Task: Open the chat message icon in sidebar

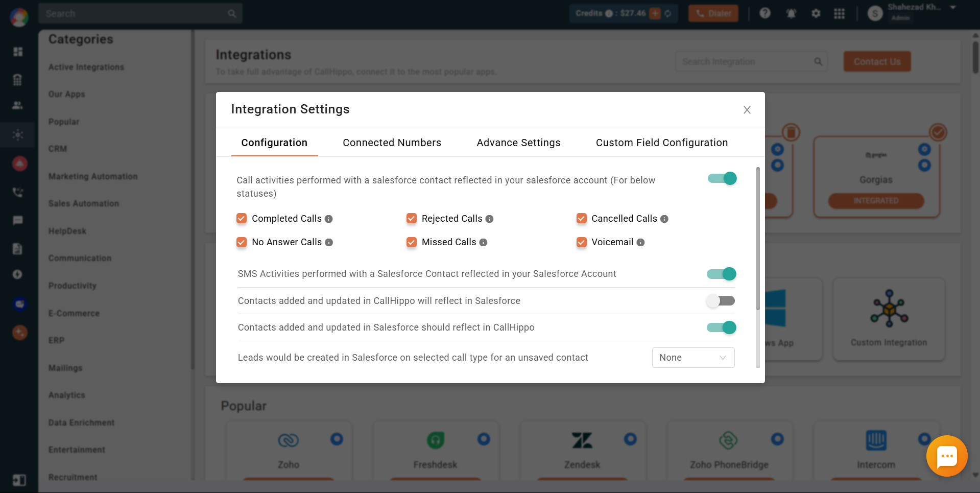Action: (x=18, y=220)
